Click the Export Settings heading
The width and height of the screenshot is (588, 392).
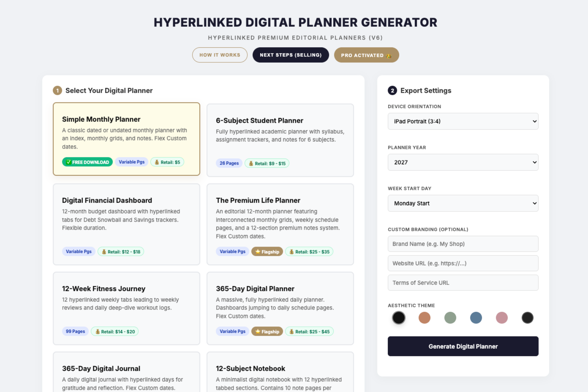pos(426,91)
